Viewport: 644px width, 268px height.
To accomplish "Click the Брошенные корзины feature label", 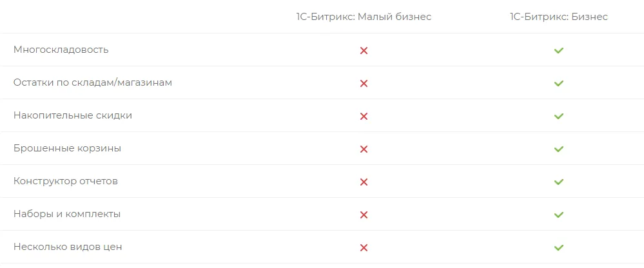I will point(67,148).
